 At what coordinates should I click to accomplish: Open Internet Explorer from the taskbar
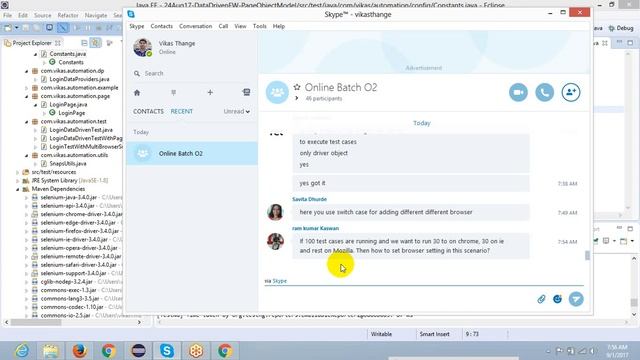(x=22, y=351)
